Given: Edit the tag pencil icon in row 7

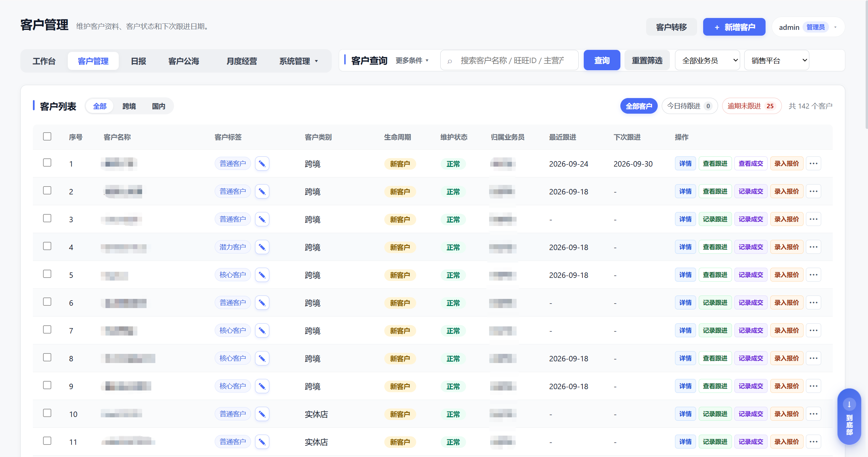Looking at the screenshot, I should 262,331.
